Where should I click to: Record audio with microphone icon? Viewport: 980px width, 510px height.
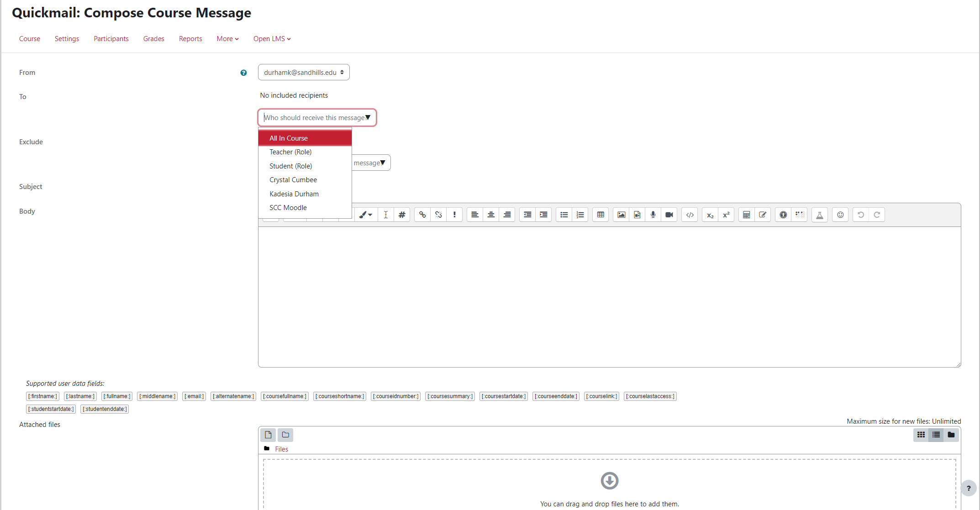tap(653, 215)
